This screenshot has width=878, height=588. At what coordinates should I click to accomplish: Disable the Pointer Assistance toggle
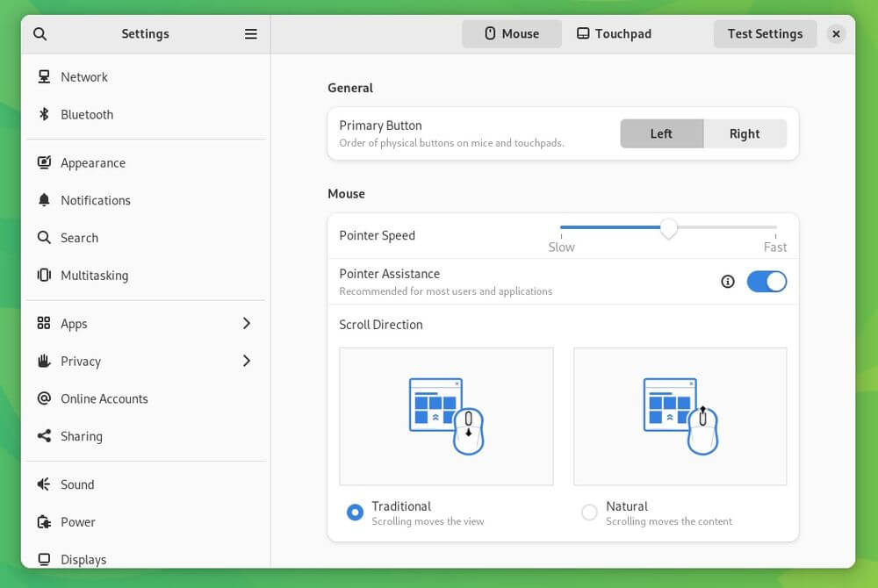(x=766, y=281)
